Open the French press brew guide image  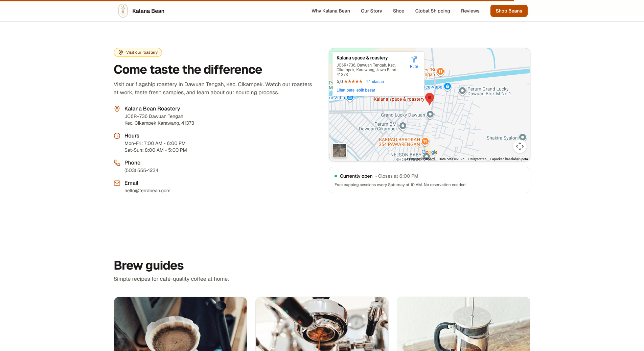[x=463, y=324]
